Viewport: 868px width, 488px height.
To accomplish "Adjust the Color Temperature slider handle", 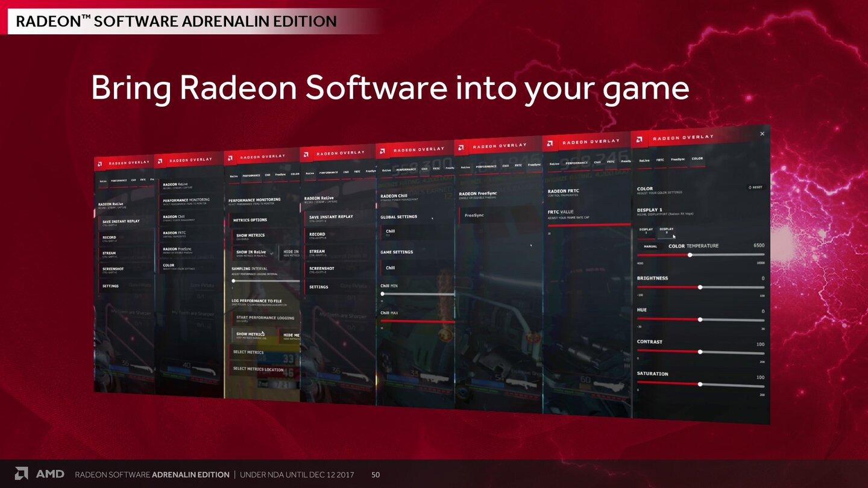I will coord(690,255).
